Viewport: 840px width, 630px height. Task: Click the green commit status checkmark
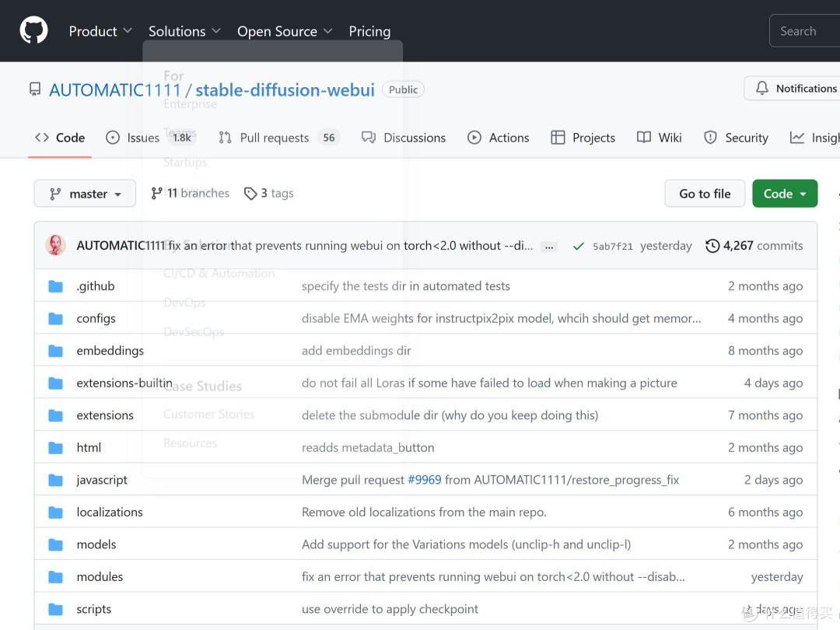578,246
